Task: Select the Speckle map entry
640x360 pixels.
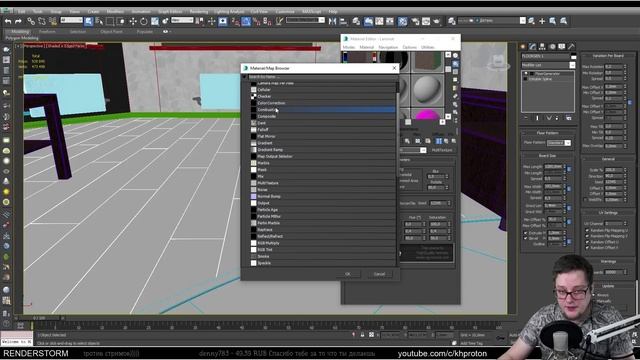Action: (323, 263)
